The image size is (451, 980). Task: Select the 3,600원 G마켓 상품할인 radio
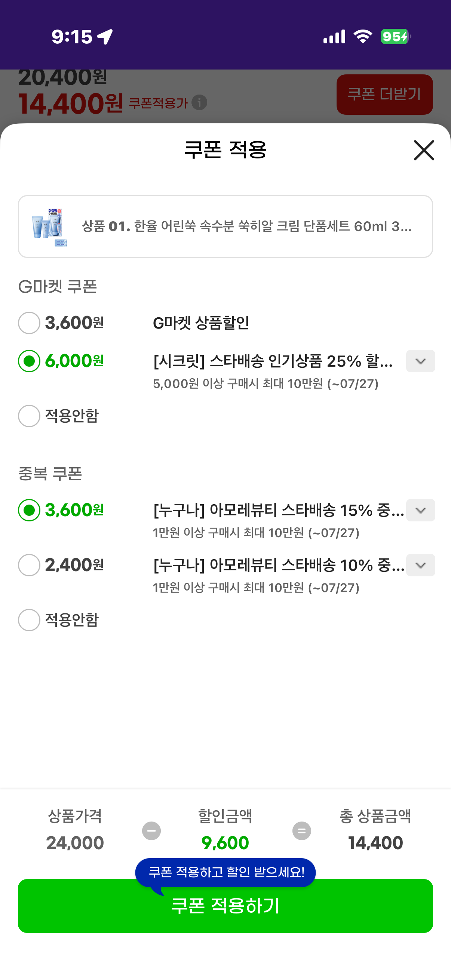[29, 323]
